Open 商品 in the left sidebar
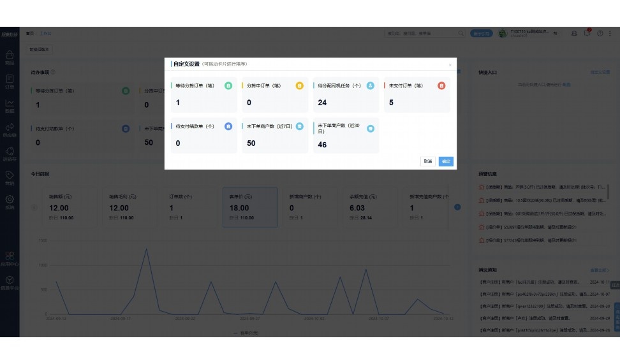620x364 pixels. point(10,58)
